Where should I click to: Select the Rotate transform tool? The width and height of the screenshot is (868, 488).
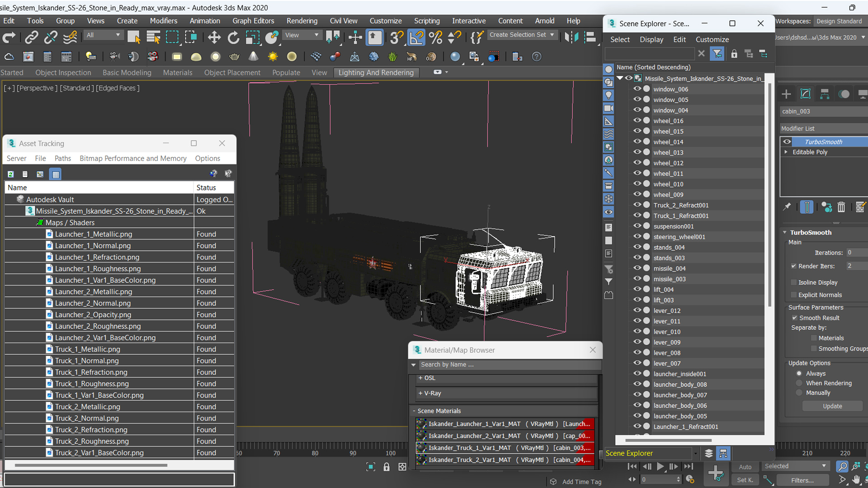233,38
